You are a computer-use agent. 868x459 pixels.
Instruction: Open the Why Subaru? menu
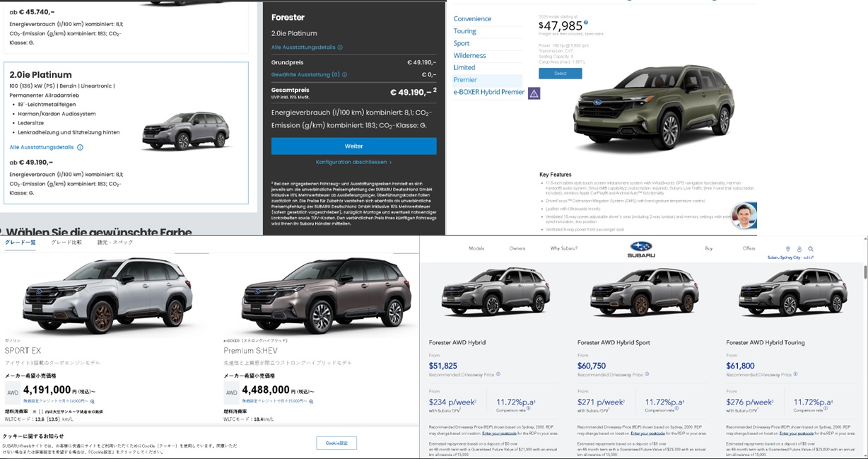coord(564,248)
